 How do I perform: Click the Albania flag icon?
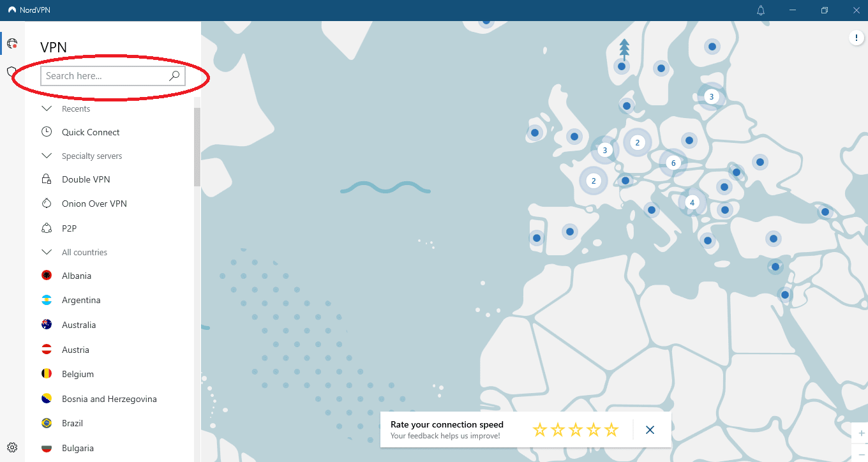47,276
